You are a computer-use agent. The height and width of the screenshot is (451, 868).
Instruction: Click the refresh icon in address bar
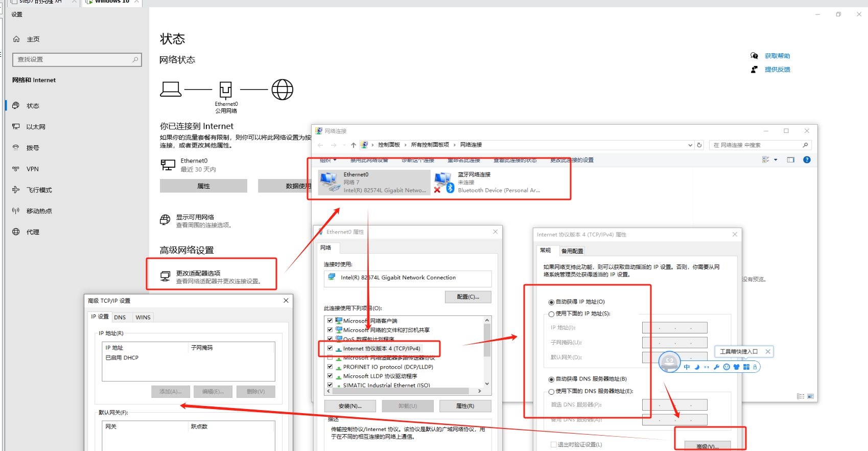[699, 145]
